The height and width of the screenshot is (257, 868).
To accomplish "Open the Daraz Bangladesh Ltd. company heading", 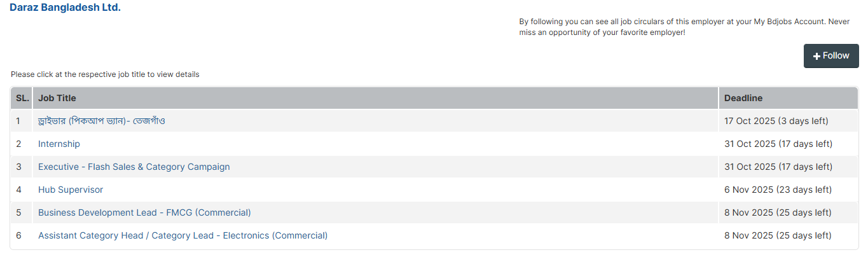I will [x=65, y=8].
